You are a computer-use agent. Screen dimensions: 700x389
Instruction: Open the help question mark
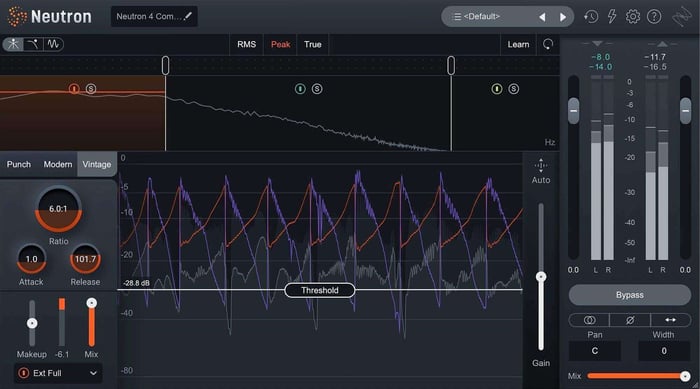(654, 17)
